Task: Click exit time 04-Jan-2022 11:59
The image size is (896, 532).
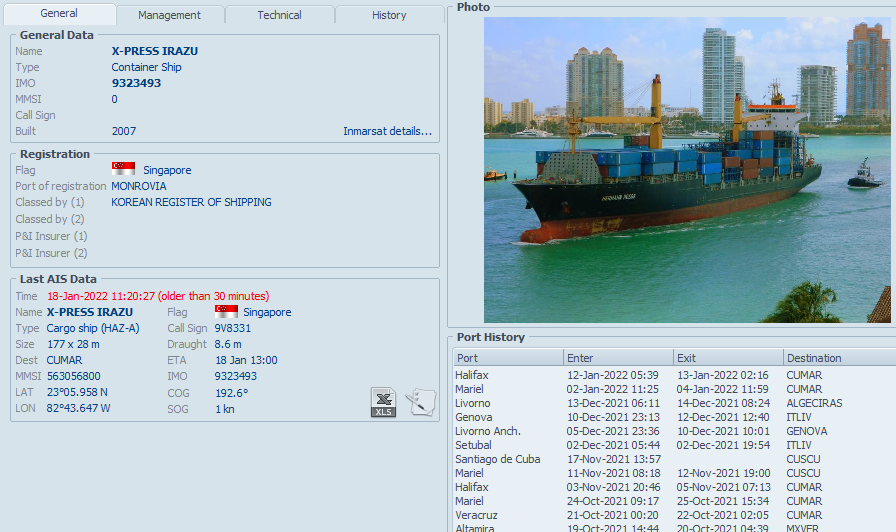Action: pos(723,389)
